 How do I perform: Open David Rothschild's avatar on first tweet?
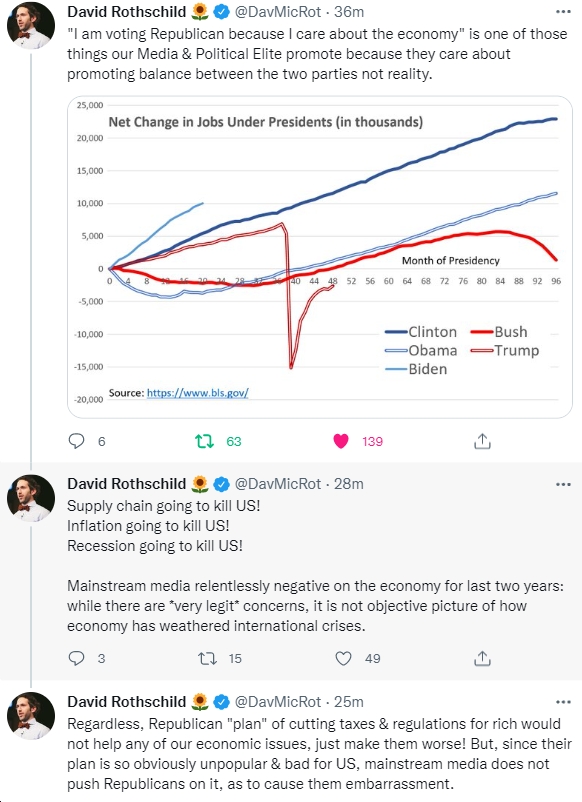coord(31,26)
